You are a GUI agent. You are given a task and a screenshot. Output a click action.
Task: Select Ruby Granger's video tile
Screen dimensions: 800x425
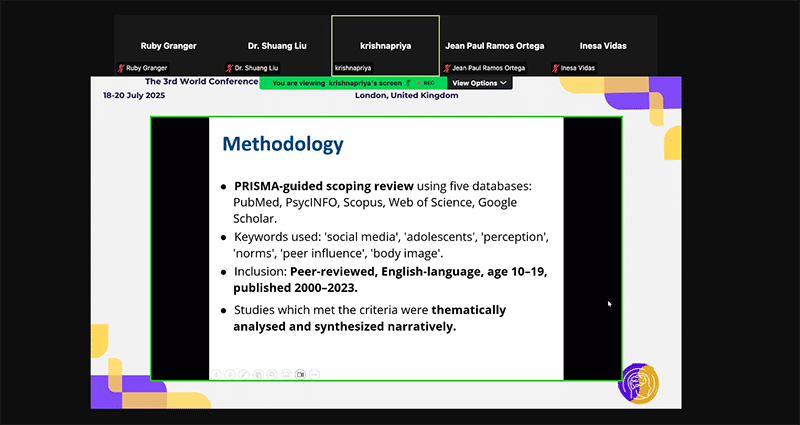(x=168, y=45)
